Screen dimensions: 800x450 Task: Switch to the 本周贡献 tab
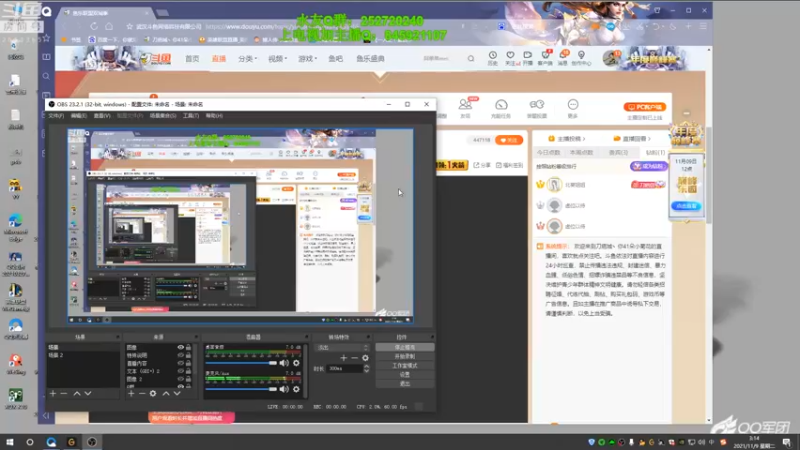point(581,153)
